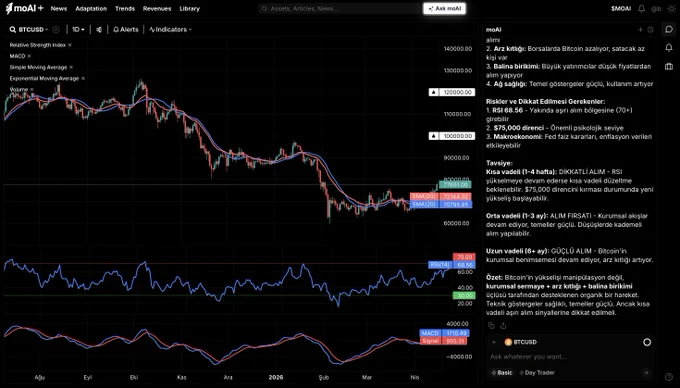Select the Basic mode chip

[501, 372]
